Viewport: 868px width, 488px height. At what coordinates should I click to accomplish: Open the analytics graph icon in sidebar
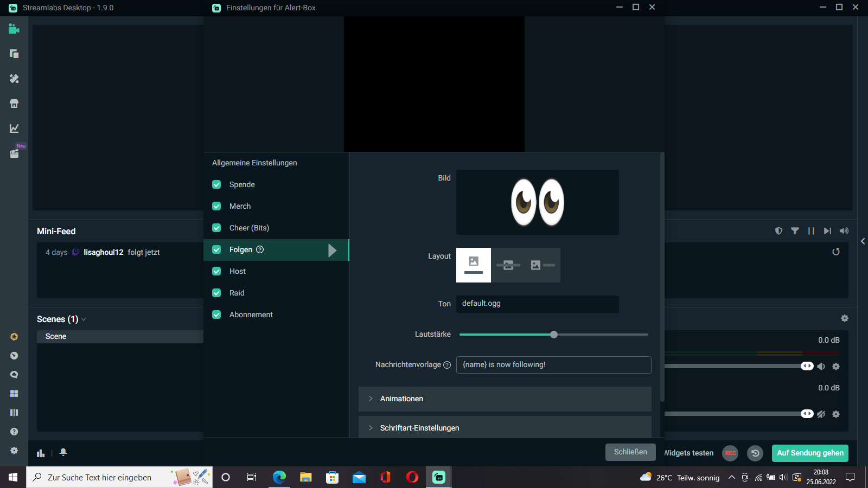(x=14, y=129)
